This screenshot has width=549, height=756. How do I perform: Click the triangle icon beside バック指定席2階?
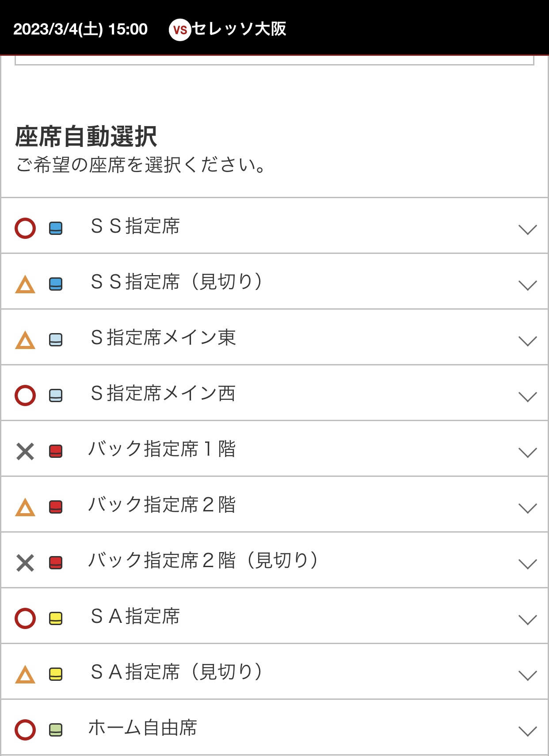click(x=25, y=507)
